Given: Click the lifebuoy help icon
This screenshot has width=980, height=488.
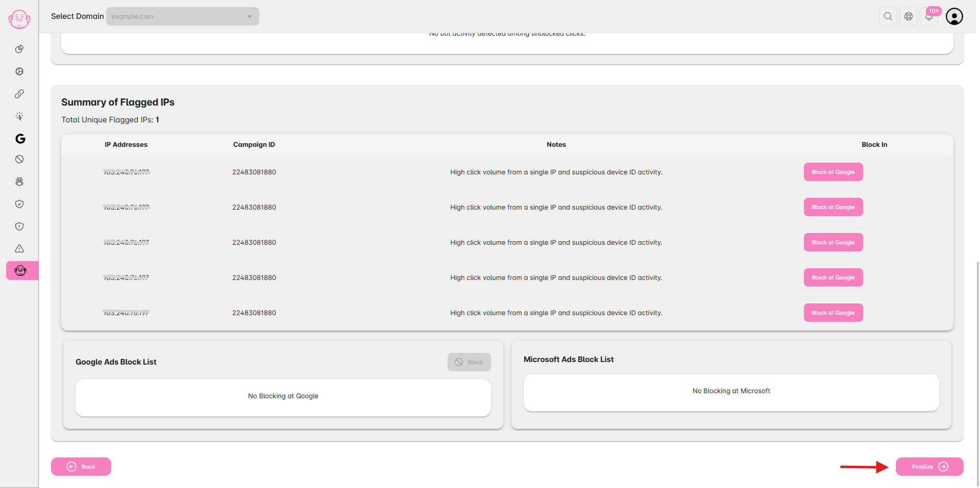Looking at the screenshot, I should (909, 16).
